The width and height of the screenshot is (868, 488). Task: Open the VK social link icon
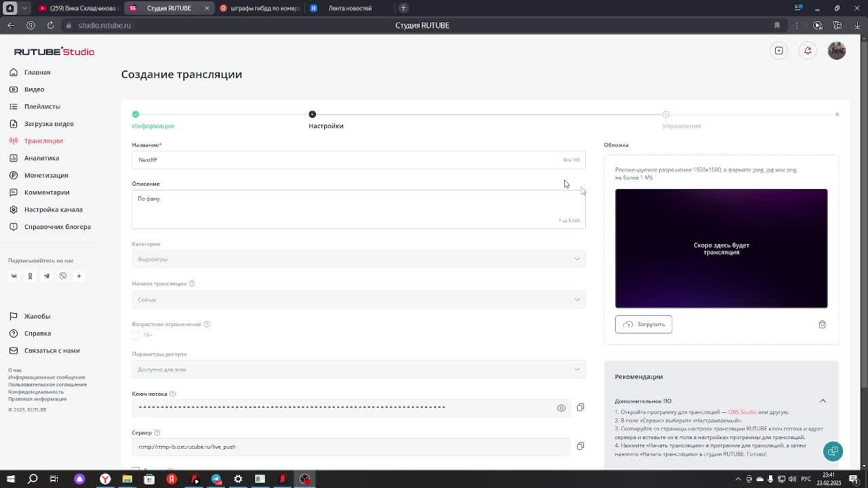pyautogui.click(x=14, y=276)
